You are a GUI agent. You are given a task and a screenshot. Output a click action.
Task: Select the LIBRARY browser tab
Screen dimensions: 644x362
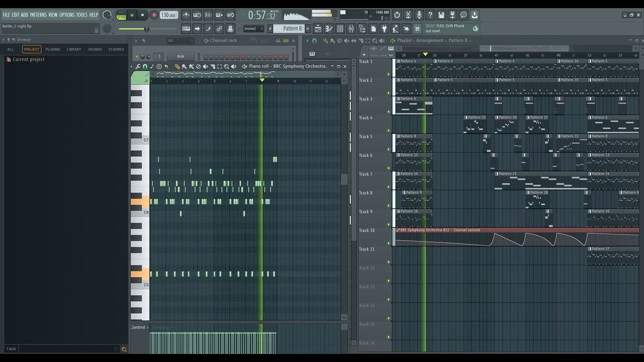[x=74, y=49]
